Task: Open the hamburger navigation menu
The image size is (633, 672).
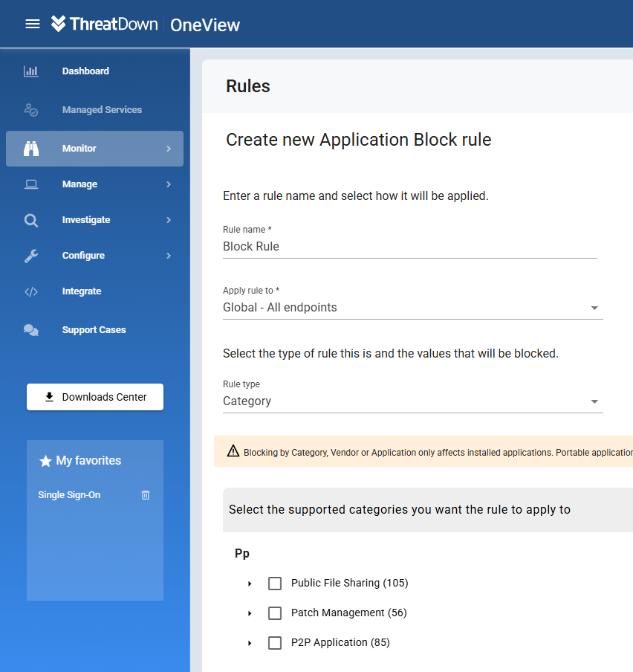Action: click(33, 24)
